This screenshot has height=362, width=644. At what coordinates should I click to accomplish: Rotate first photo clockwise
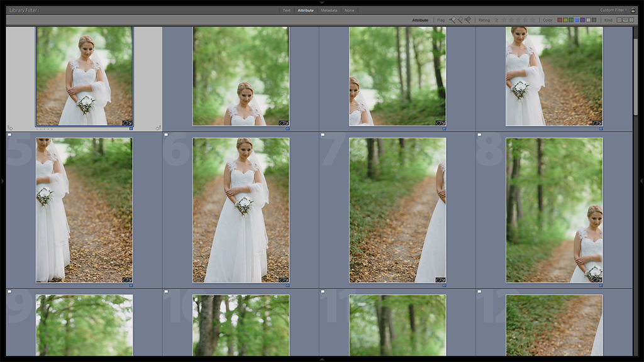158,128
